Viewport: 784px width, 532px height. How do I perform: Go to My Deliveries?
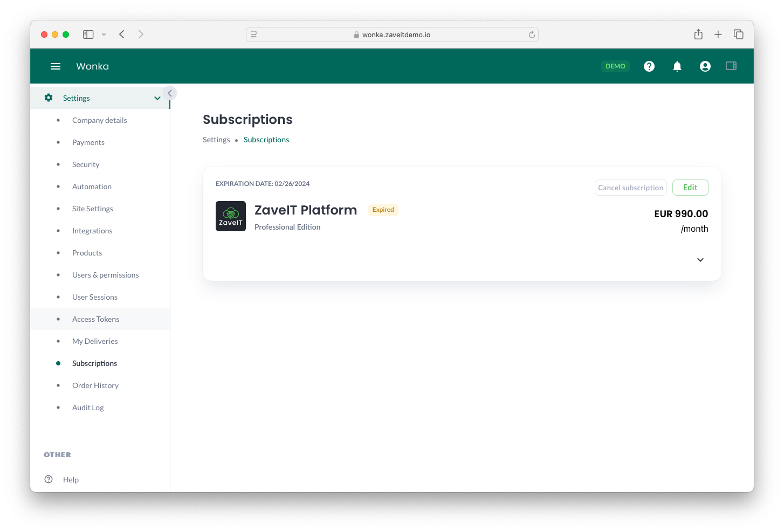95,341
